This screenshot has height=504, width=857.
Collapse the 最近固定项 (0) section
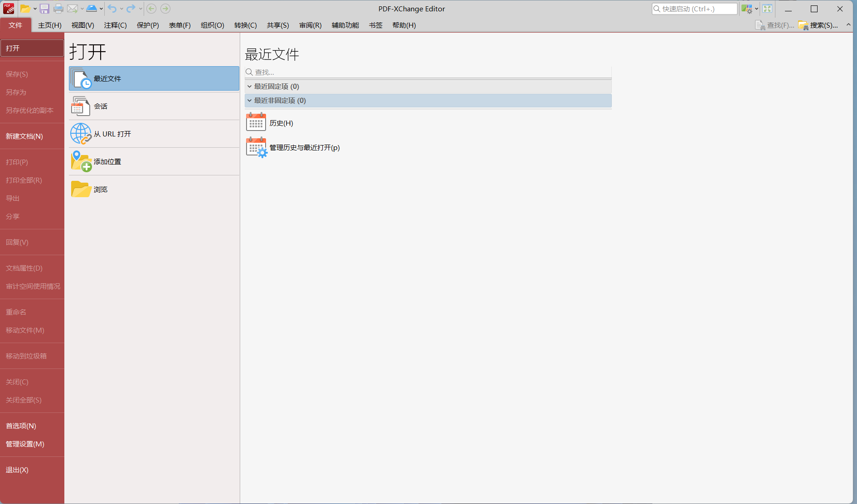click(x=249, y=86)
